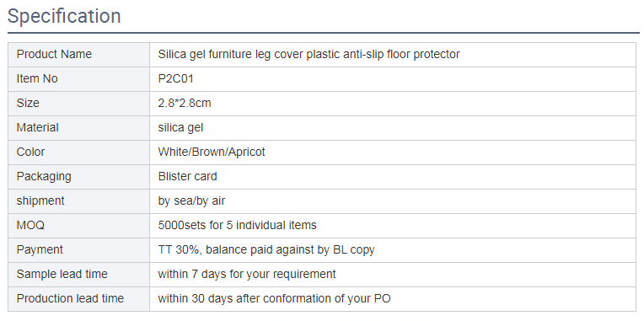Select the Color label cell
Screen dimensions: 644x321
click(79, 152)
